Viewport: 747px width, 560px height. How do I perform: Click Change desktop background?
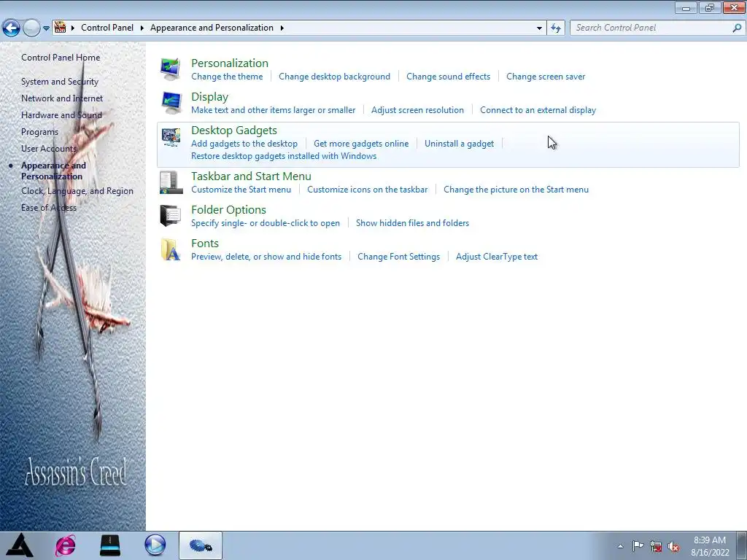(334, 76)
